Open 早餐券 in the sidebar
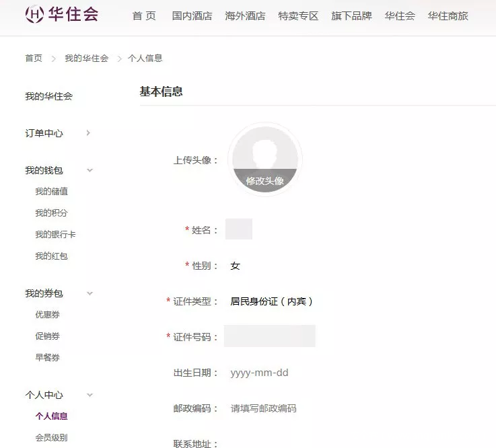Image resolution: width=496 pixels, height=448 pixels. (48, 358)
